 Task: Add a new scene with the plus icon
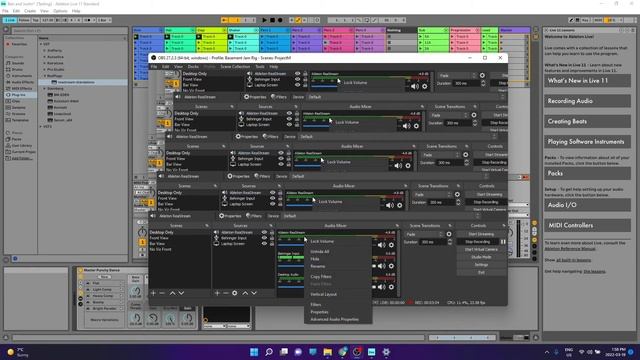click(x=153, y=293)
